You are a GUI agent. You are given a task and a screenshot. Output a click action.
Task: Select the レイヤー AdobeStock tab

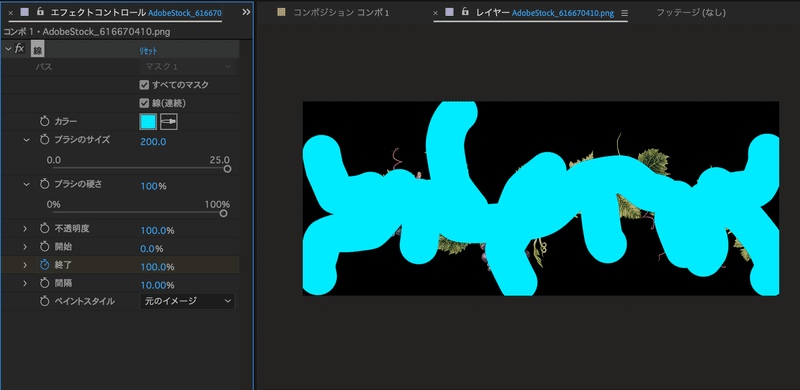(x=544, y=12)
